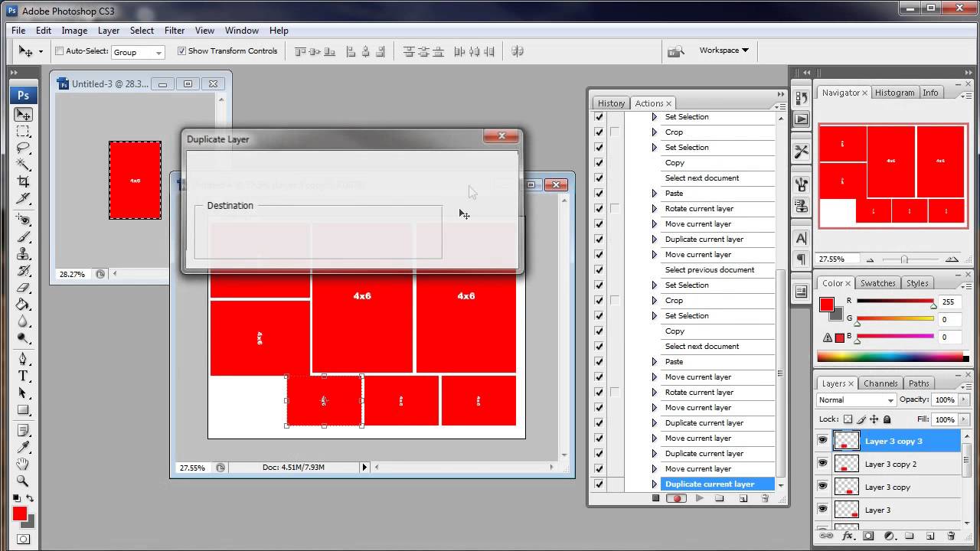Delete layer trash icon in Layers panel
Viewport: 980px width, 551px height.
pos(952,536)
